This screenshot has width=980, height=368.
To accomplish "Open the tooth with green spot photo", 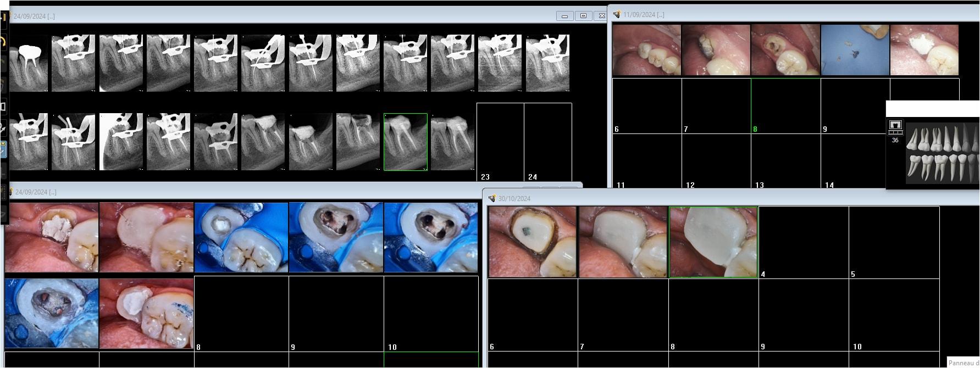I will [533, 242].
